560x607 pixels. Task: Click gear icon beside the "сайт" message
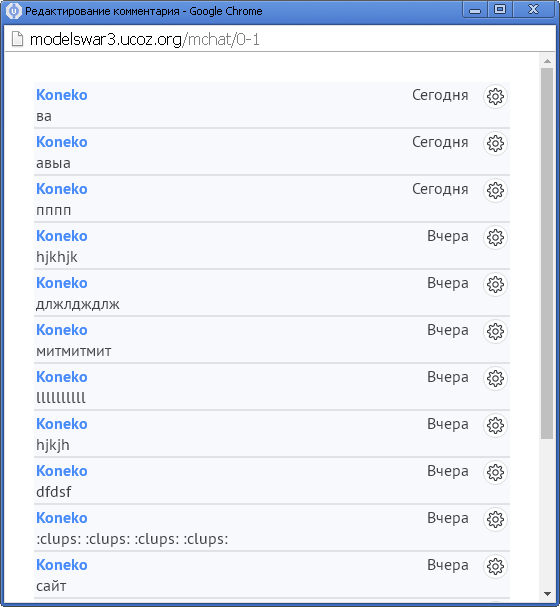(495, 566)
